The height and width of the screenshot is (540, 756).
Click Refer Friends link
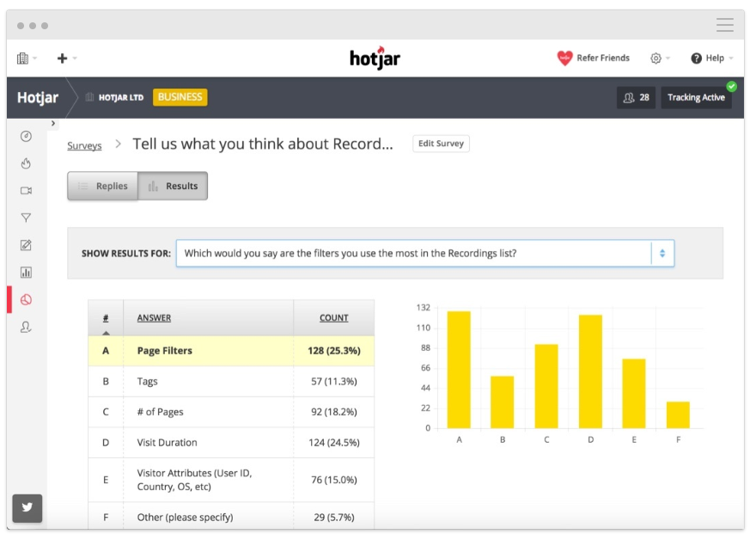click(x=603, y=58)
